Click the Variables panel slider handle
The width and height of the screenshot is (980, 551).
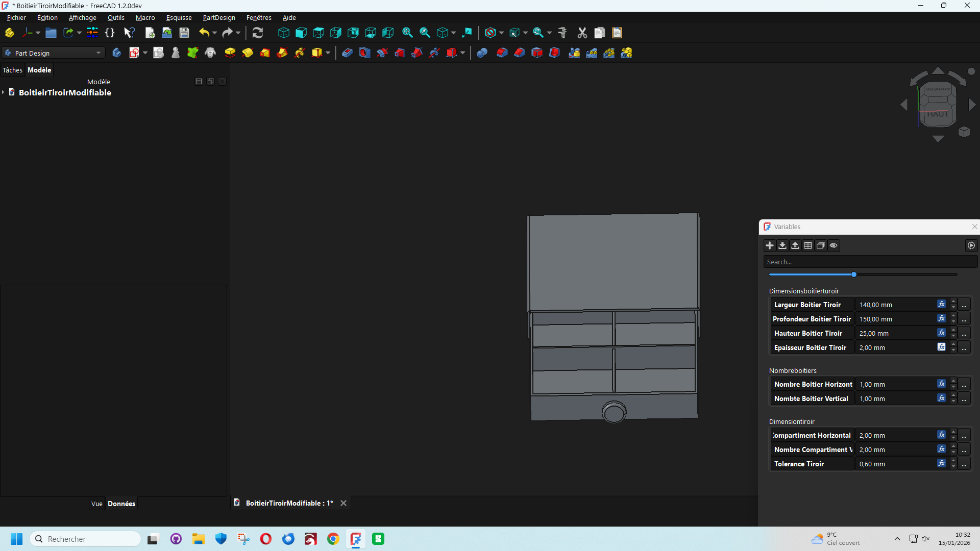pos(853,274)
